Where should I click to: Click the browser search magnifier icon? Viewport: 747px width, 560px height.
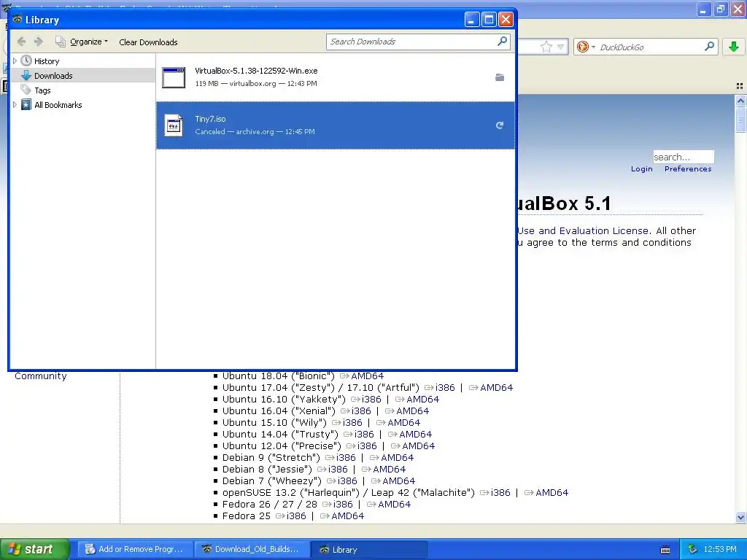pyautogui.click(x=709, y=46)
